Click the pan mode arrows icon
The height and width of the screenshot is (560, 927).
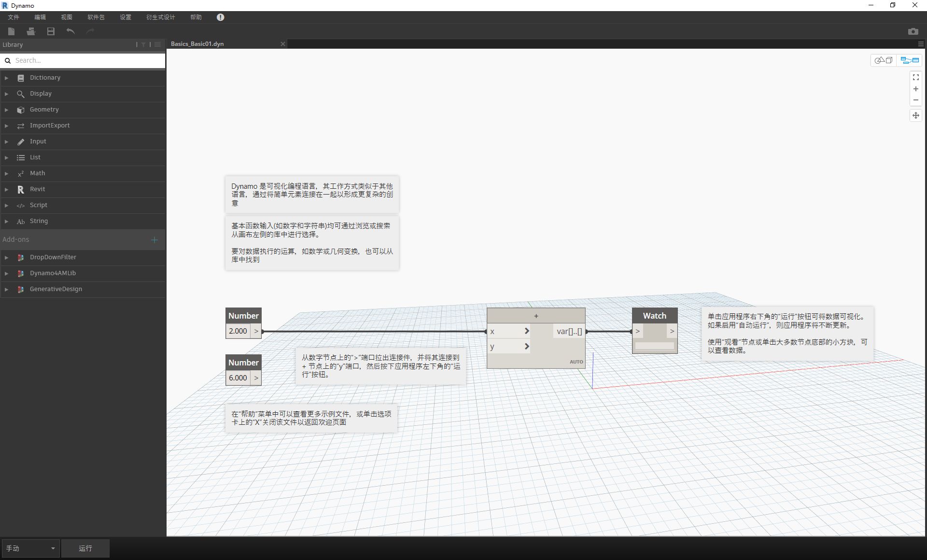[x=915, y=115]
